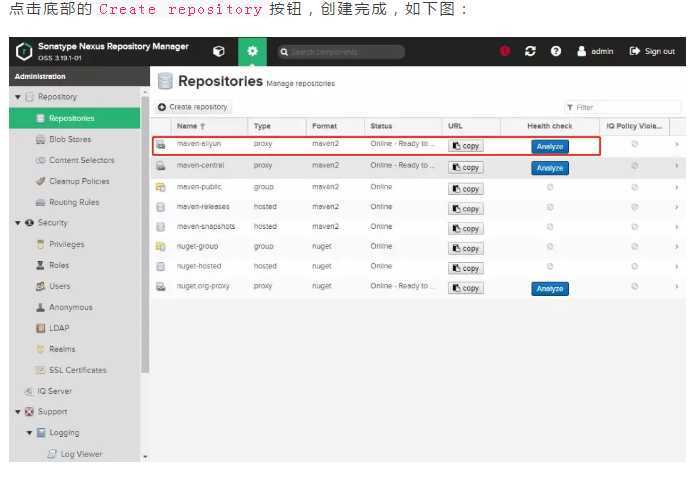Click the refresh icon in header
The width and height of the screenshot is (698, 483).
click(x=530, y=51)
